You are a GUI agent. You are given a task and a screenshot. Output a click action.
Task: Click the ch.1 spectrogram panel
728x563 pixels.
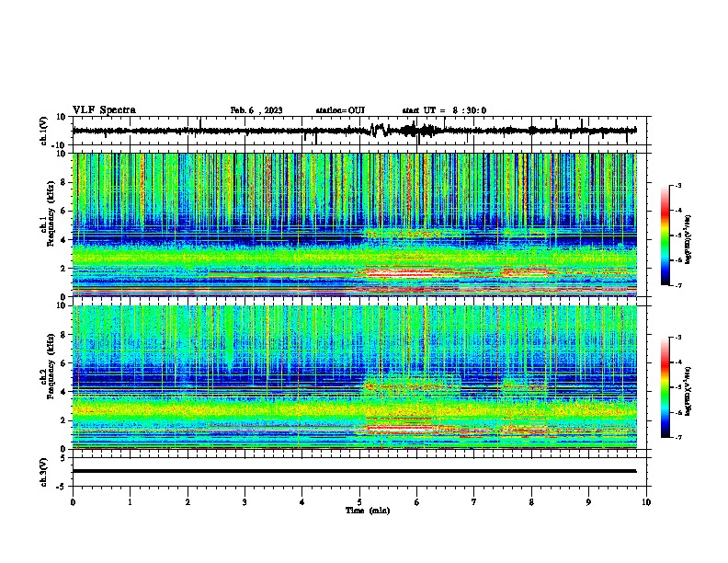tap(355, 224)
